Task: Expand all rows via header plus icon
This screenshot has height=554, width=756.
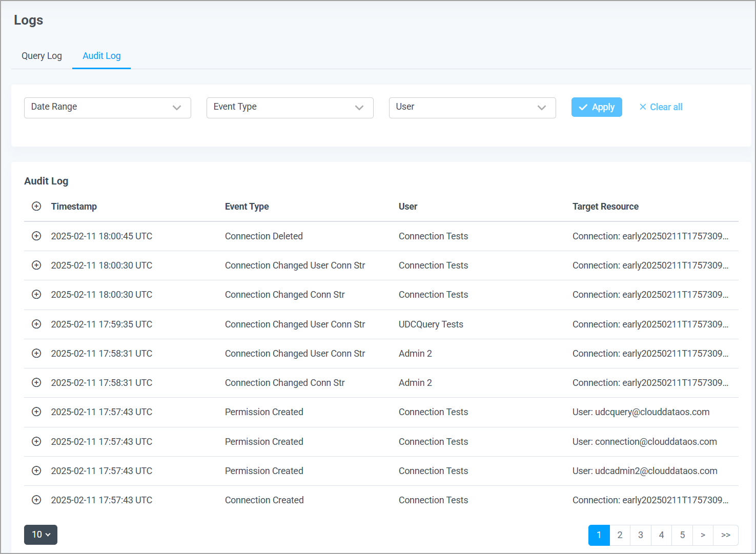Action: (36, 206)
